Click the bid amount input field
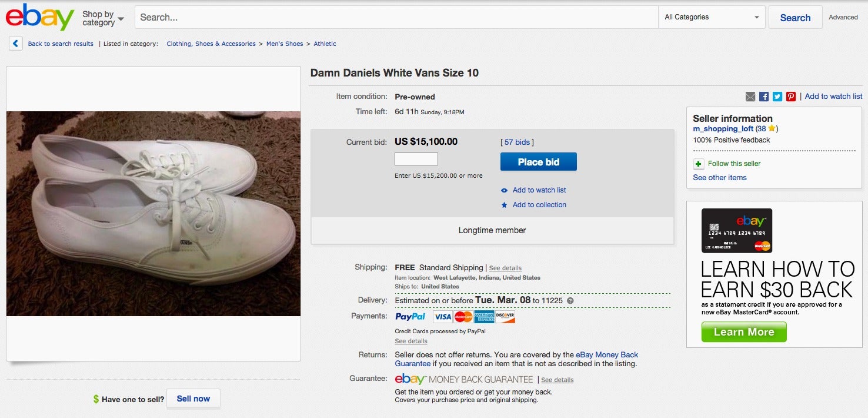Image resolution: width=868 pixels, height=418 pixels. [x=416, y=159]
